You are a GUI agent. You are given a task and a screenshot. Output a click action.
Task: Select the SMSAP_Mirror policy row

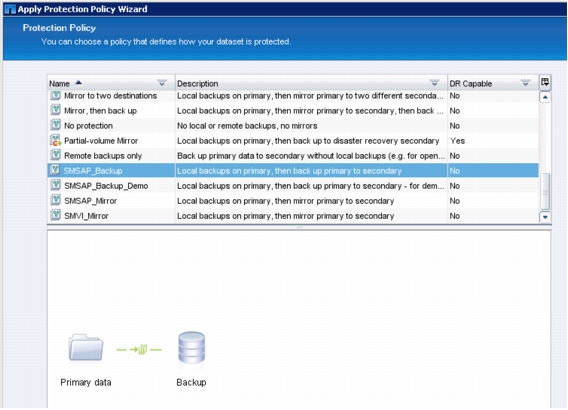293,201
